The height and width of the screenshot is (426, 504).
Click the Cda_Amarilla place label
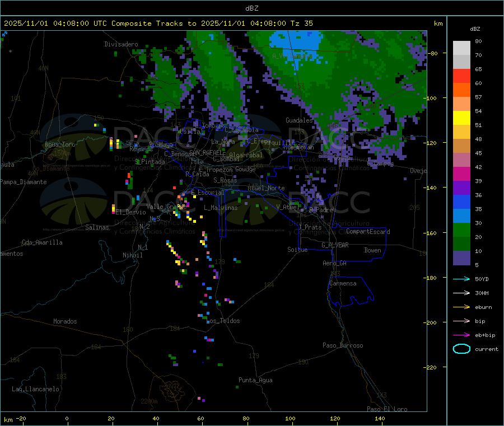tap(42, 242)
